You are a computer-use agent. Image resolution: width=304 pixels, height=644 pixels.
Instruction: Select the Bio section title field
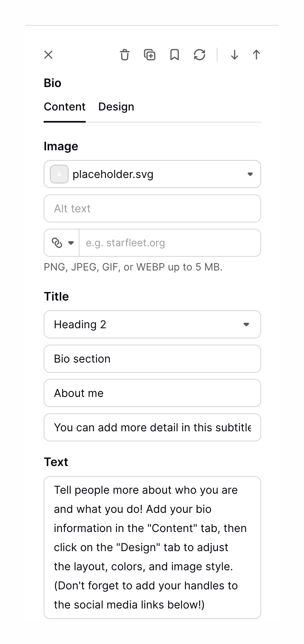(x=152, y=359)
